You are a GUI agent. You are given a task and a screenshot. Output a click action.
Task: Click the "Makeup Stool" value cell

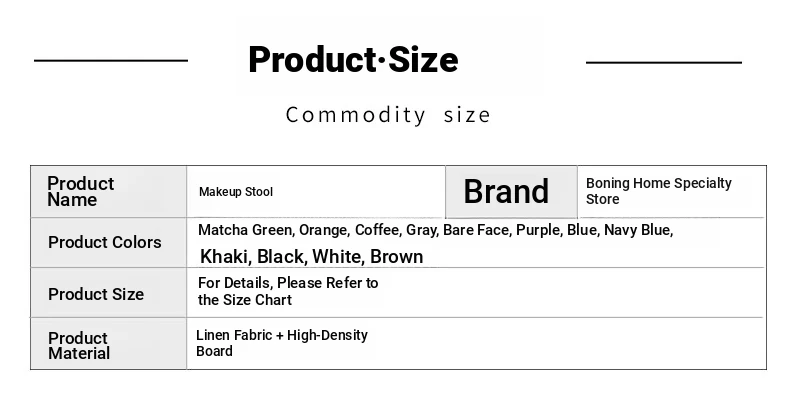[x=235, y=192]
